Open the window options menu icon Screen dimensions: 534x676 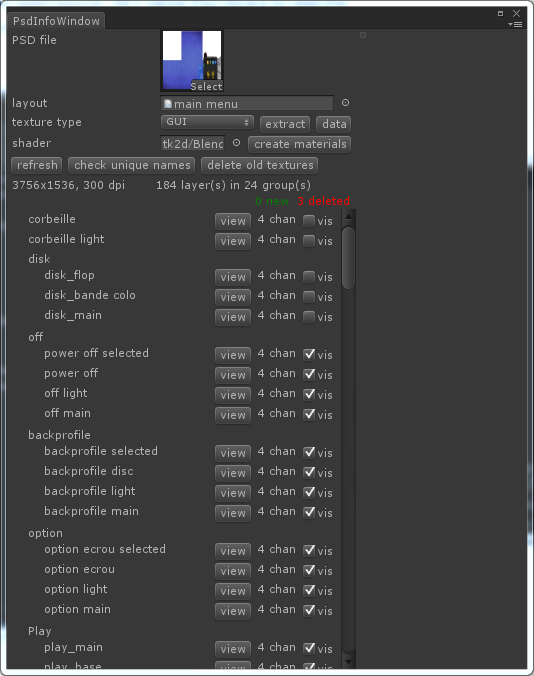click(515, 25)
